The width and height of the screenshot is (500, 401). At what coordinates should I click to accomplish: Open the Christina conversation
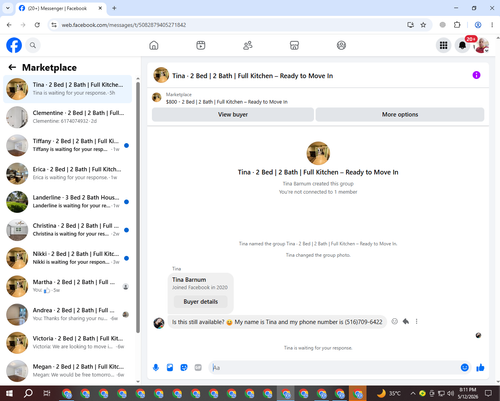pos(68,230)
